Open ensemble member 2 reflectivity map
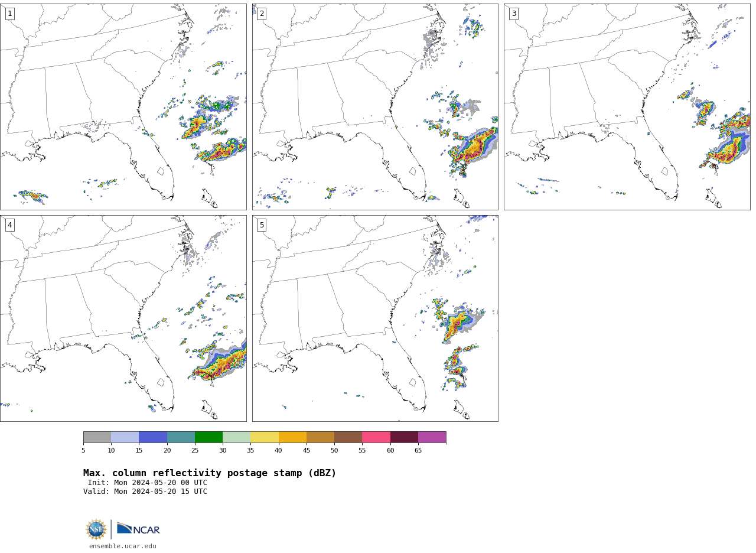This screenshot has width=756, height=553. [x=375, y=107]
